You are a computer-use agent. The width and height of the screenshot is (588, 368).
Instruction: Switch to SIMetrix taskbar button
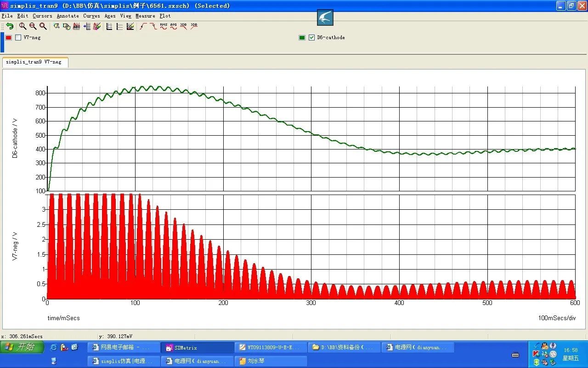coord(198,348)
